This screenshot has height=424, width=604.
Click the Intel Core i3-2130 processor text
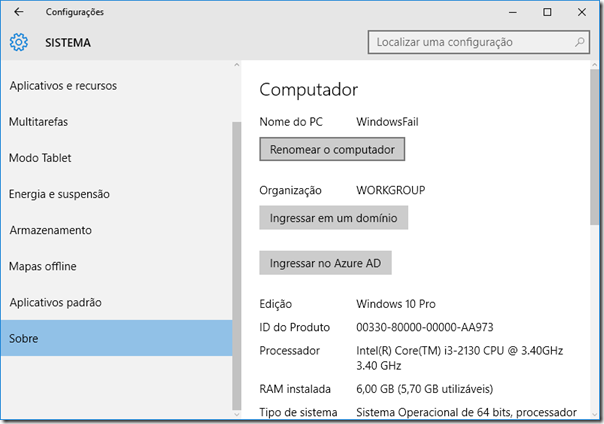tap(460, 358)
